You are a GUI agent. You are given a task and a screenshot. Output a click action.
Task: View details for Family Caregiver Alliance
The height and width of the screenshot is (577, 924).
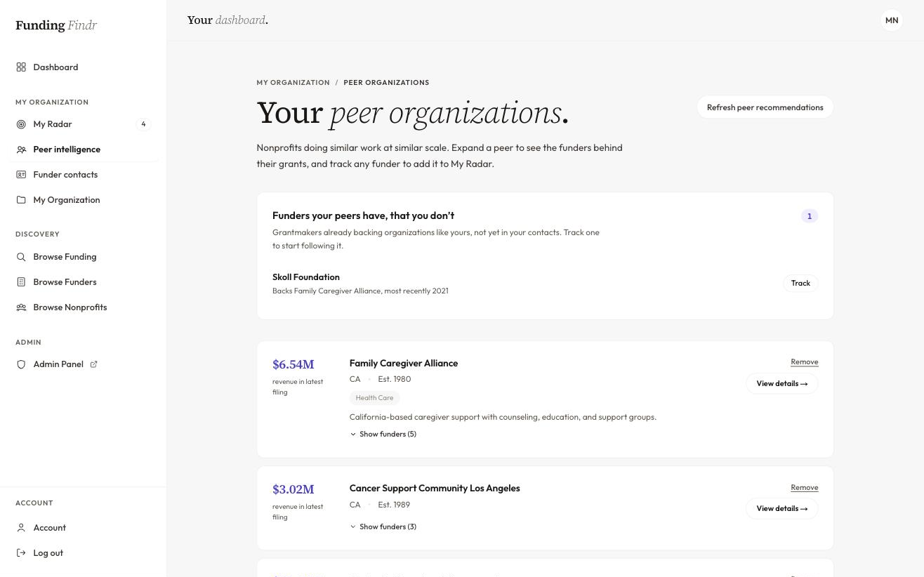pyautogui.click(x=782, y=383)
